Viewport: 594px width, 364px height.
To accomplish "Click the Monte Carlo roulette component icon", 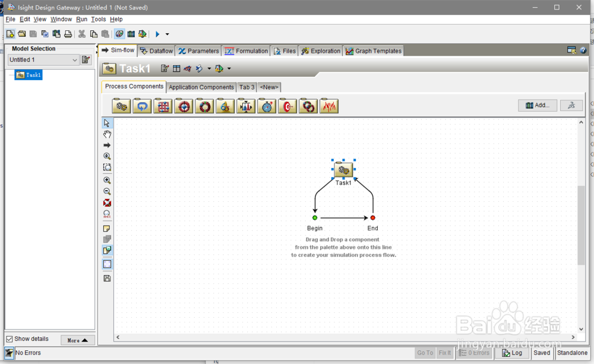I will pos(204,106).
